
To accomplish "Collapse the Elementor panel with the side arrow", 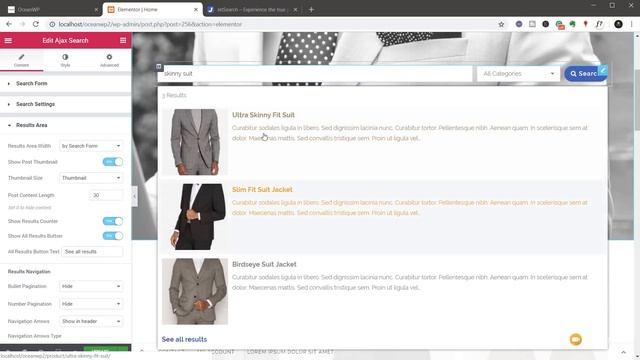I will click(x=134, y=196).
